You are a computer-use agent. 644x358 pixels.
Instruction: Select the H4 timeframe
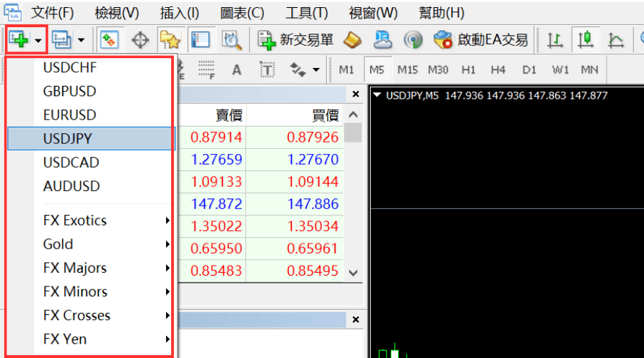(x=498, y=70)
